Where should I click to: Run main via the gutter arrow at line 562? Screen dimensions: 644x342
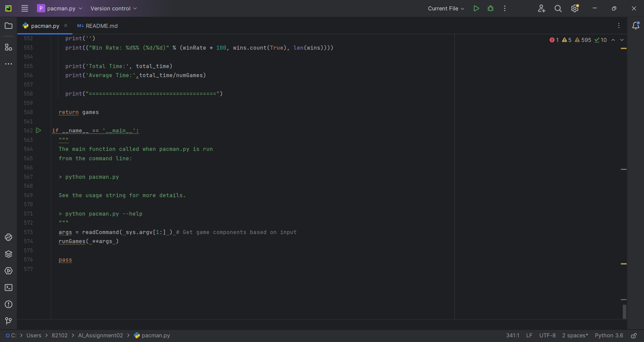(x=39, y=131)
